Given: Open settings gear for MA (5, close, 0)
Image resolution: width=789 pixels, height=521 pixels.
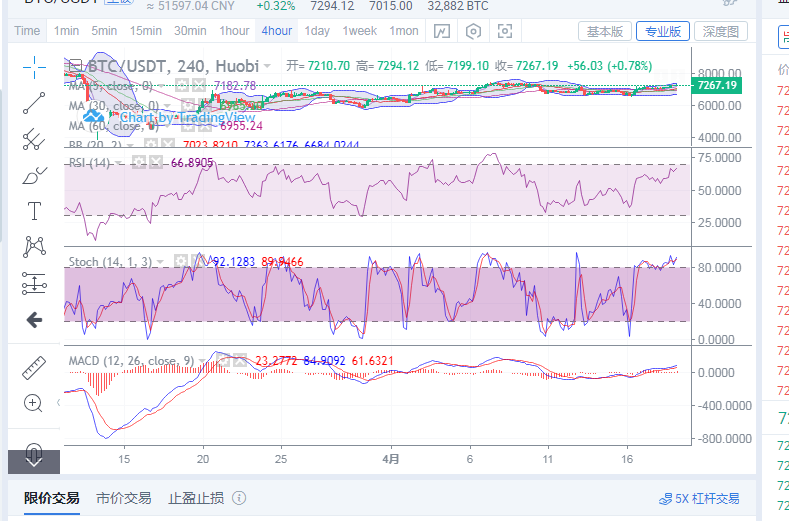Looking at the screenshot, I should tap(182, 86).
